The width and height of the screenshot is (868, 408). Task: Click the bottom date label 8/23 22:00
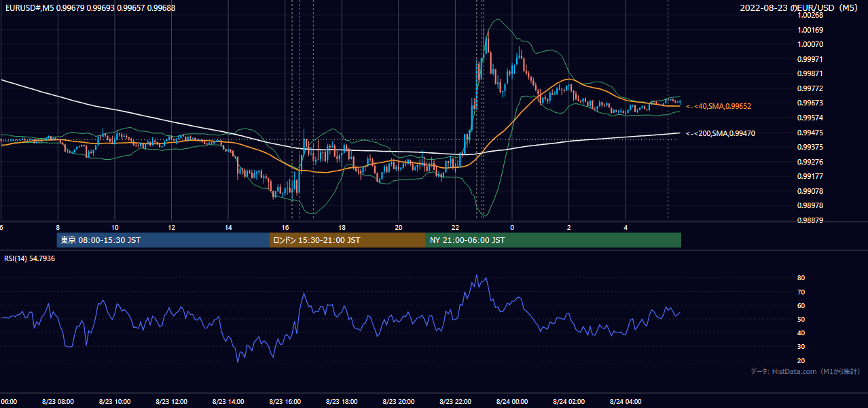455,402
